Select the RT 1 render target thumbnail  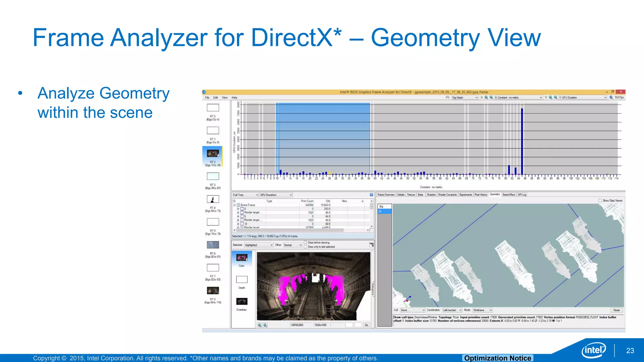tap(213, 130)
